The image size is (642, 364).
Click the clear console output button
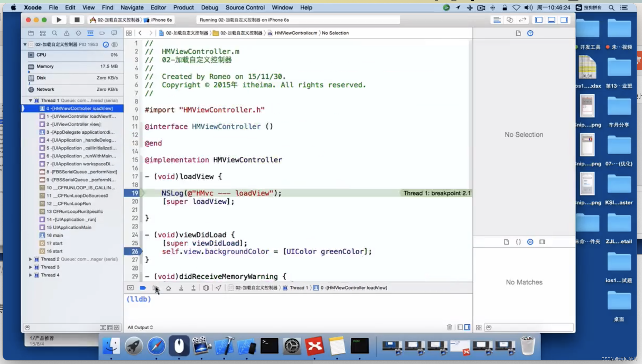click(450, 327)
